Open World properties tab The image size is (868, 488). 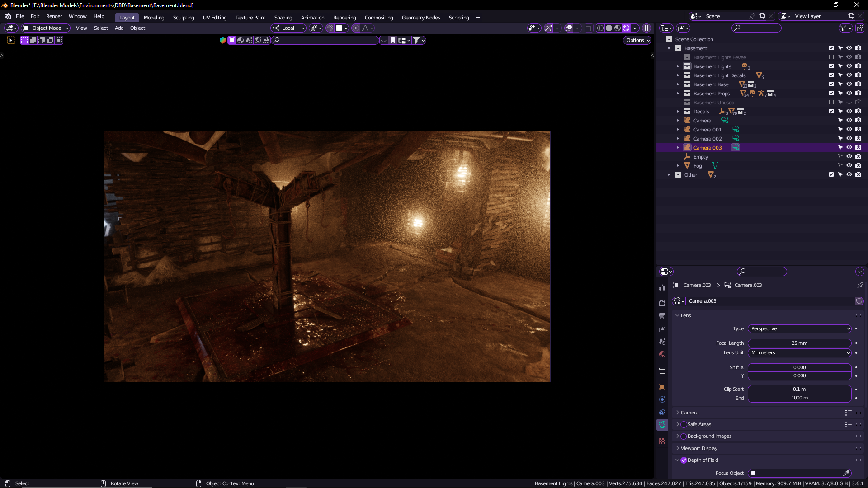coord(662,354)
